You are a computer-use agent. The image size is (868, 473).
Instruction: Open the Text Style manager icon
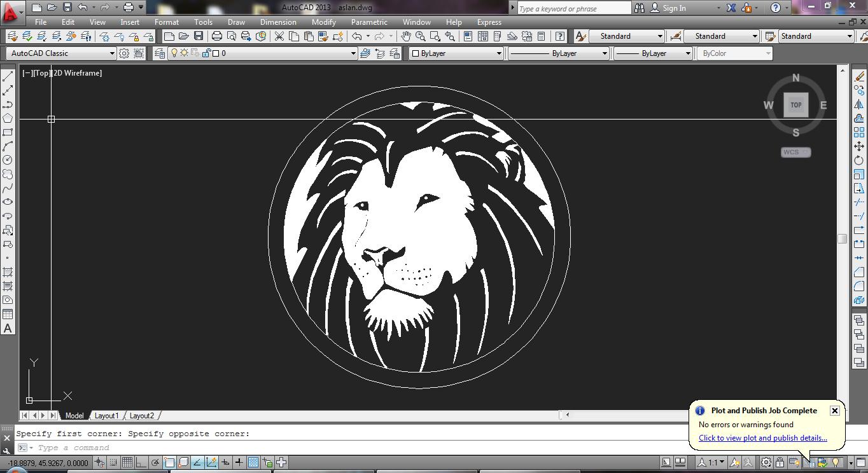pyautogui.click(x=580, y=36)
